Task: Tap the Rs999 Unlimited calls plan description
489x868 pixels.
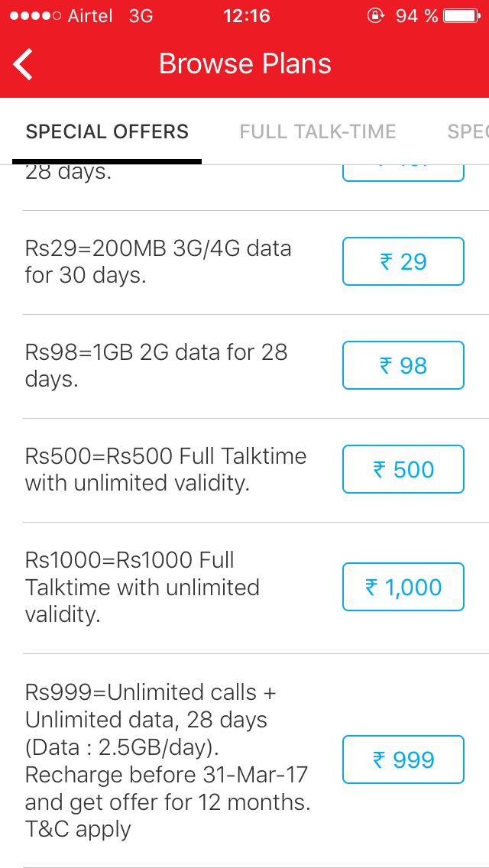Action: pos(167,760)
